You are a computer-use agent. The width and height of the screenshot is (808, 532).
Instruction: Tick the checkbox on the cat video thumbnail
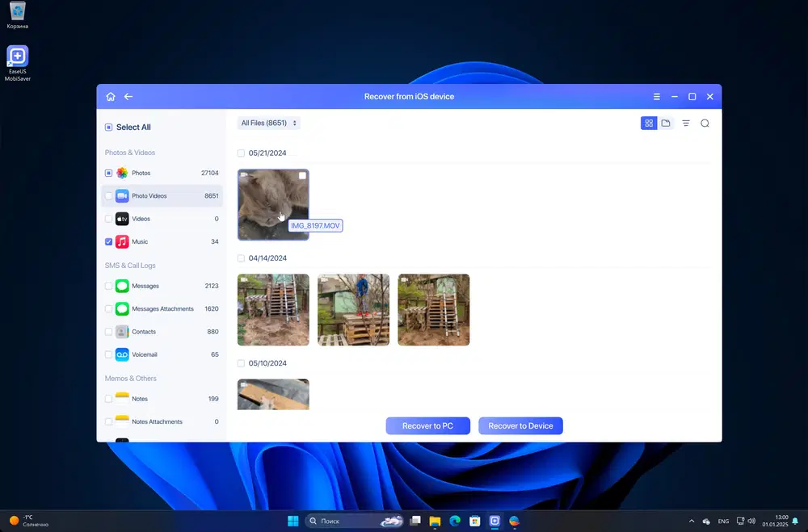(302, 176)
